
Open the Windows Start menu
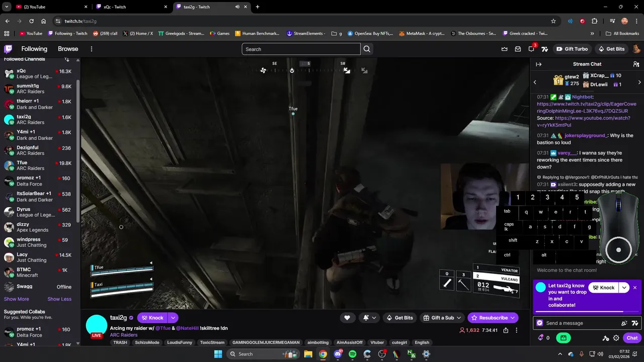coord(218,354)
